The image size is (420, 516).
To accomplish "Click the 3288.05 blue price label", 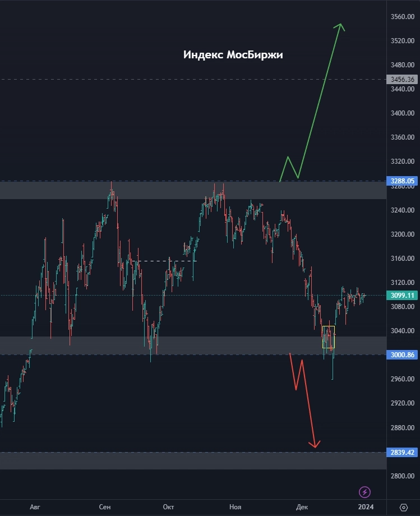I will [x=403, y=181].
